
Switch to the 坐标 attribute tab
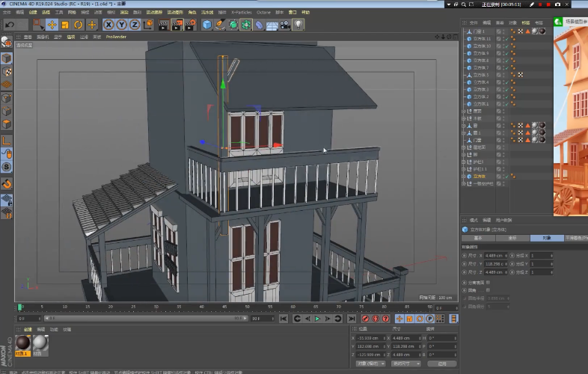click(x=512, y=238)
